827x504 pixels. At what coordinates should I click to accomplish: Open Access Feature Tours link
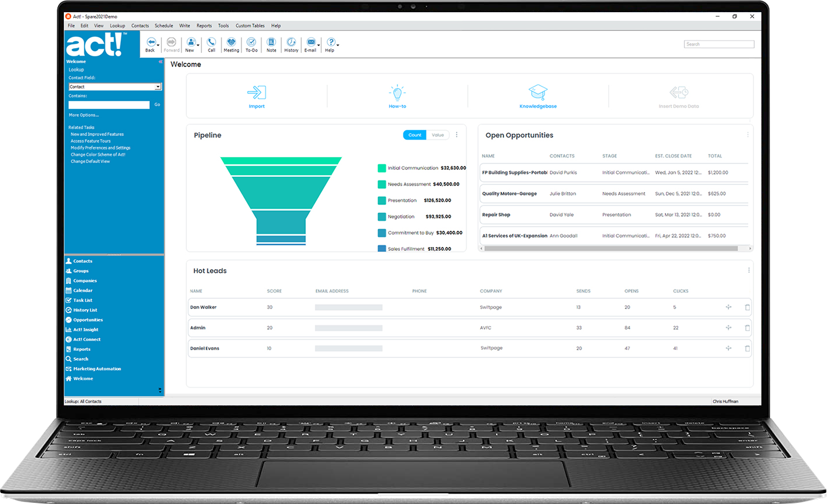pos(91,141)
